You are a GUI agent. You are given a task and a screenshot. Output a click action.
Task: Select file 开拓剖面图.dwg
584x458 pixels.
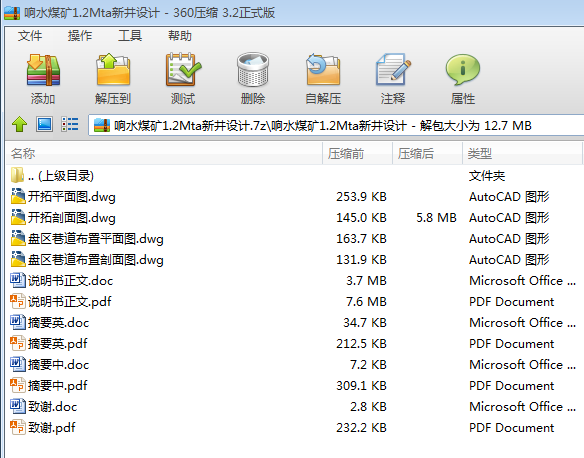tap(295, 217)
